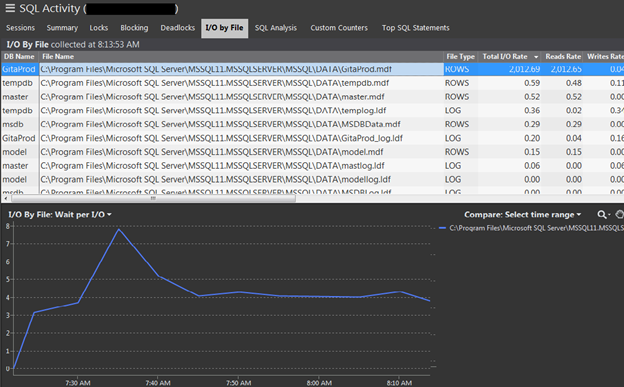Viewport: 624px width, 387px height.
Task: Select the MSDBData.mdf file path
Action: click(220, 124)
